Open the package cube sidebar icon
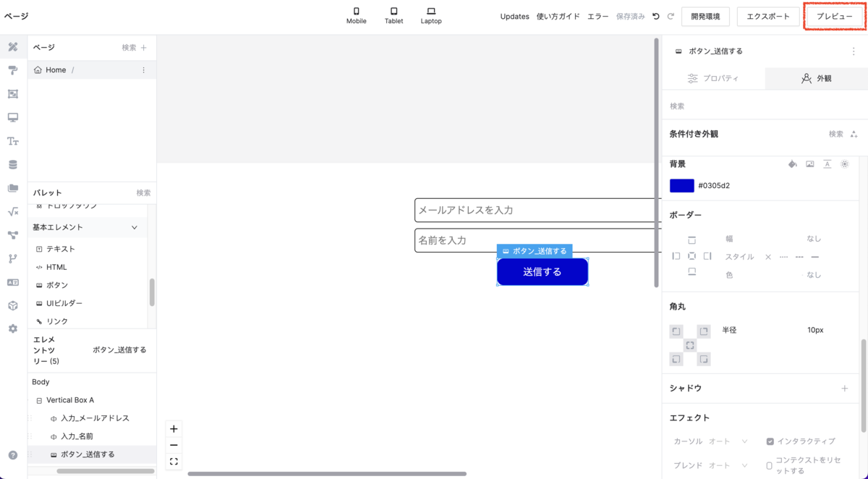Viewport: 868px width, 479px height. click(13, 305)
